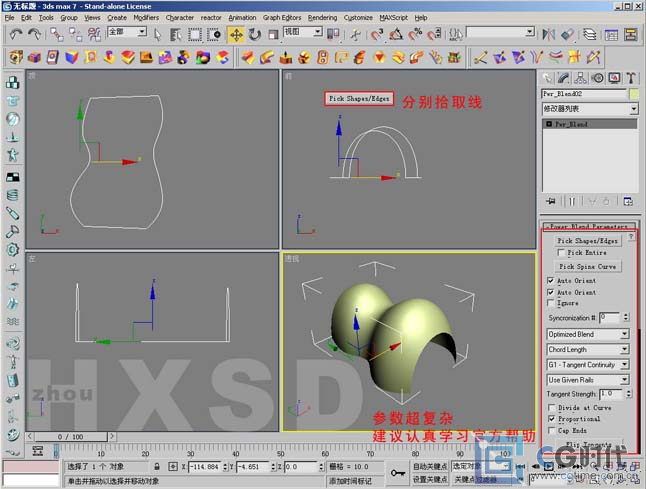This screenshot has width=646, height=489.
Task: Pick the Select Object arrow tool
Action: click(x=157, y=35)
